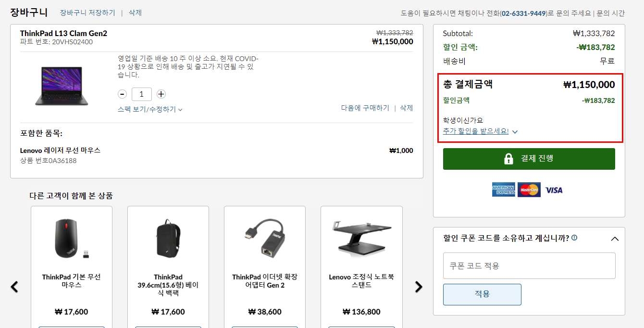The width and height of the screenshot is (644, 328).
Task: Click the ₩ 136,800 price
Action: click(361, 312)
